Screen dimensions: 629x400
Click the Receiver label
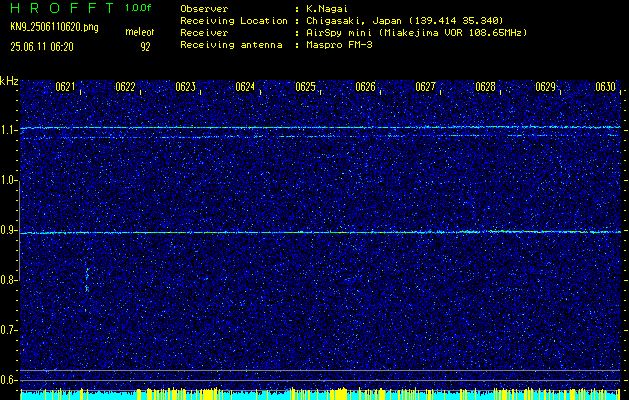point(204,33)
